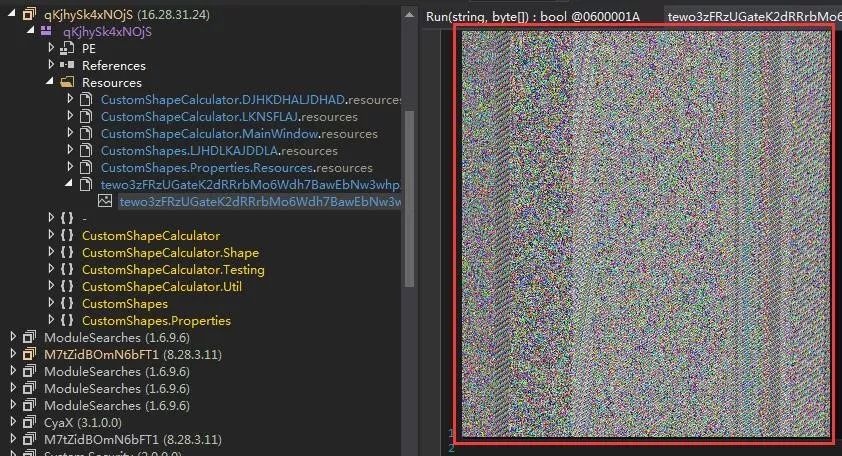The height and width of the screenshot is (456, 842).
Task: Switch to the Run(string, byte[]) tab
Action: [x=532, y=16]
